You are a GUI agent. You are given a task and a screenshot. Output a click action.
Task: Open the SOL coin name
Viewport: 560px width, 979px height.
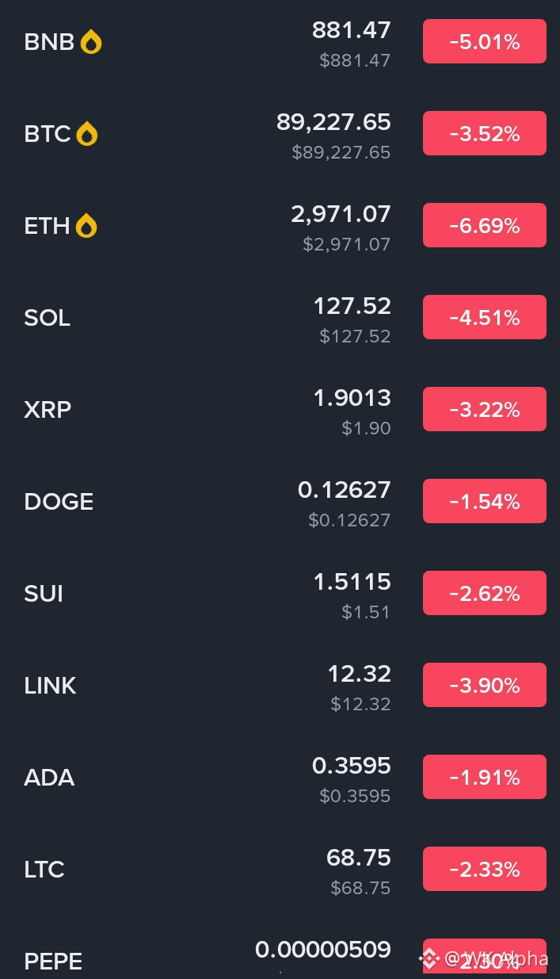click(48, 318)
